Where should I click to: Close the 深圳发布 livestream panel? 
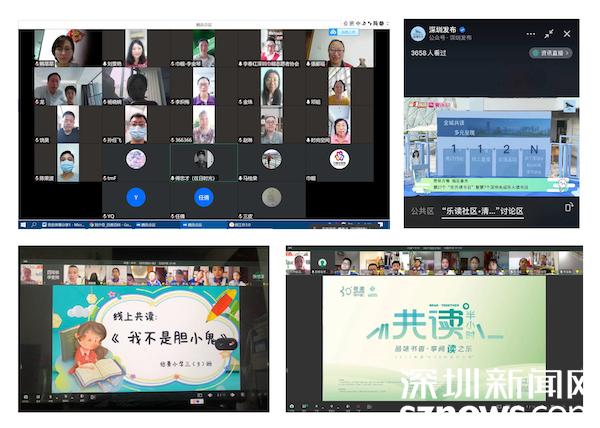[x=567, y=33]
